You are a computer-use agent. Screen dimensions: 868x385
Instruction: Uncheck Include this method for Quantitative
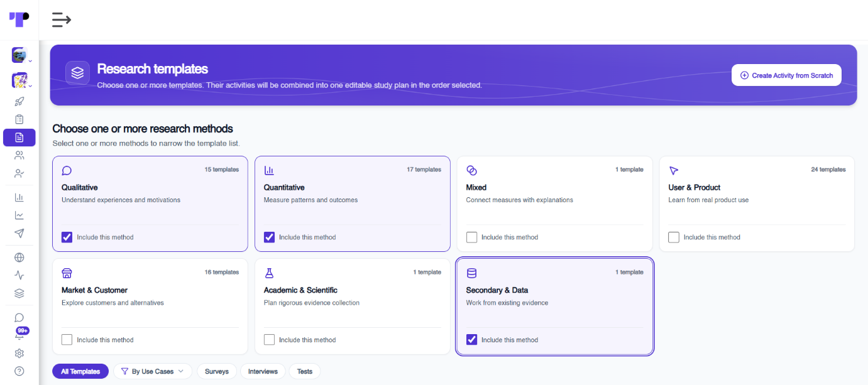click(x=269, y=237)
